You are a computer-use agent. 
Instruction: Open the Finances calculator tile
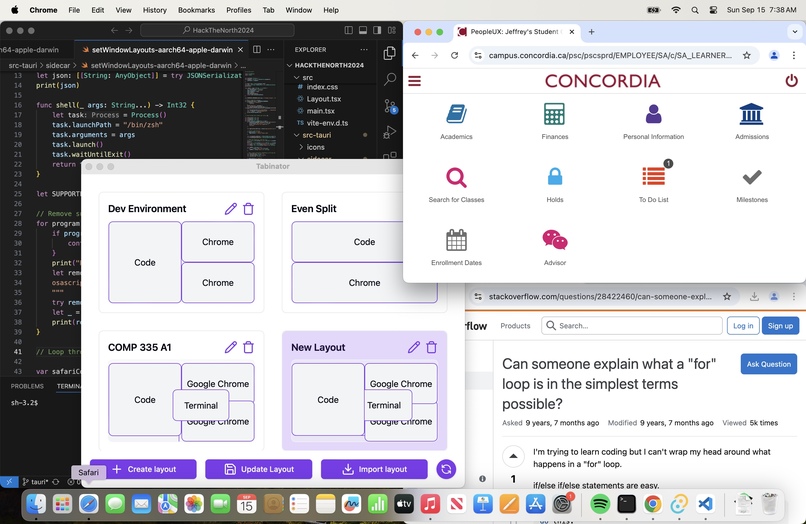click(x=555, y=121)
